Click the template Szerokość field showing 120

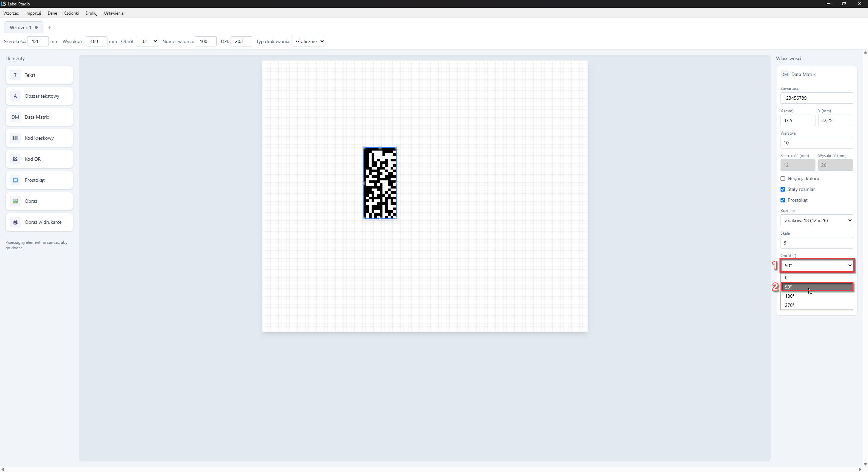pos(38,41)
